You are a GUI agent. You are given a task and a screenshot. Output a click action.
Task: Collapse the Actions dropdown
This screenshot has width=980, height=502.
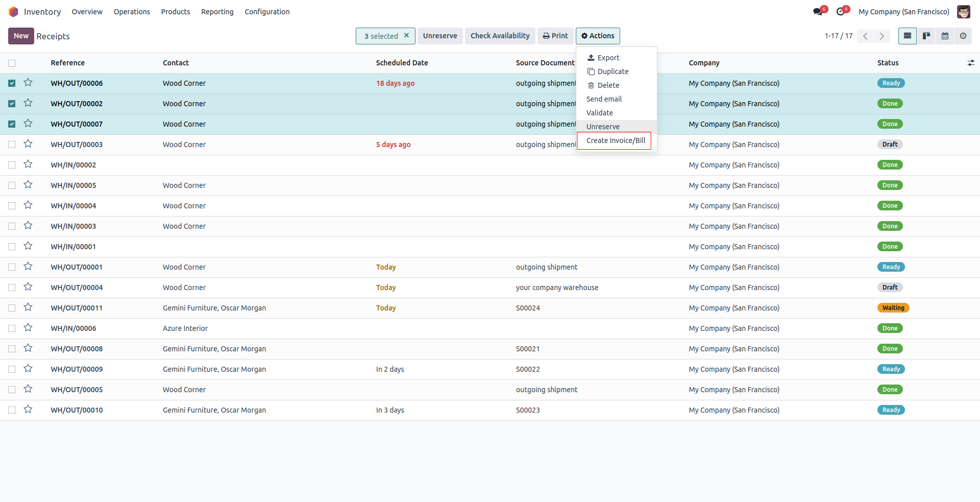tap(598, 36)
